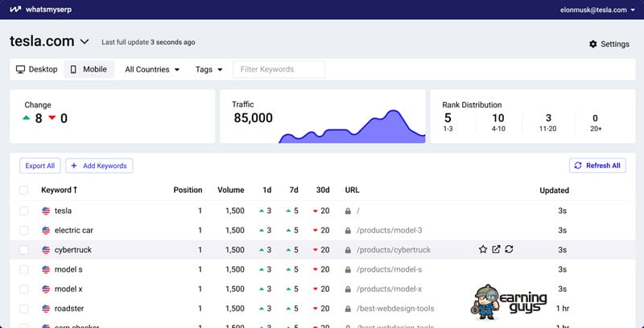This screenshot has height=328, width=644.
Task: Sort by the Updated column header
Action: point(554,191)
